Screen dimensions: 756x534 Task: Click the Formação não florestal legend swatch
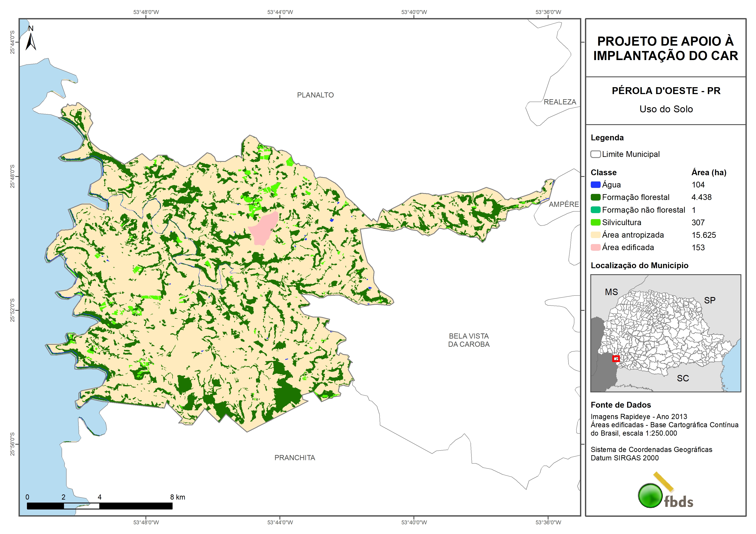[595, 210]
